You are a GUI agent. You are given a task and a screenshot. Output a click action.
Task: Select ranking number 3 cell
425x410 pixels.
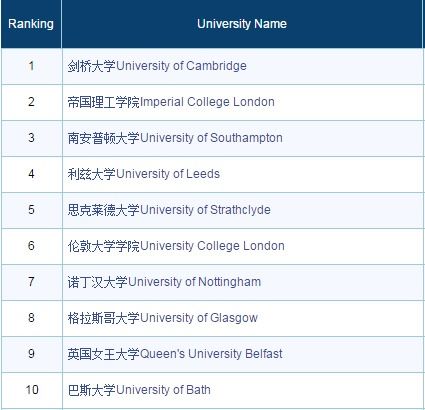point(31,138)
